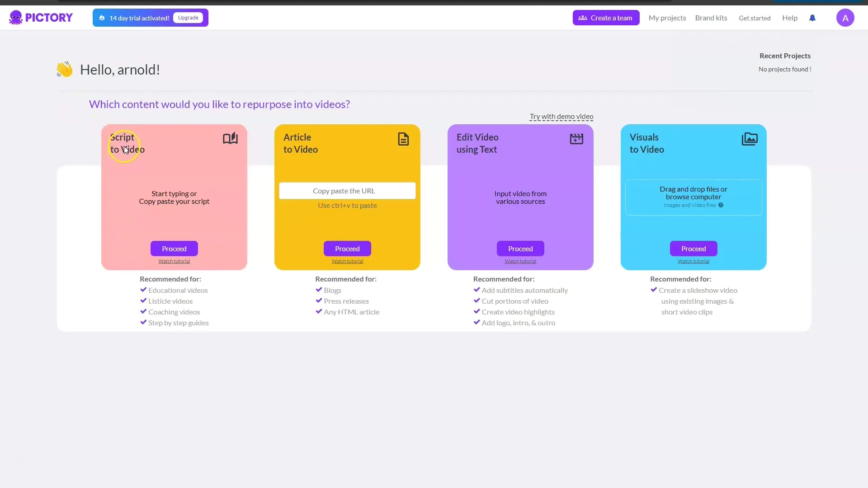Click the Create a team people icon
868x488 pixels.
582,17
